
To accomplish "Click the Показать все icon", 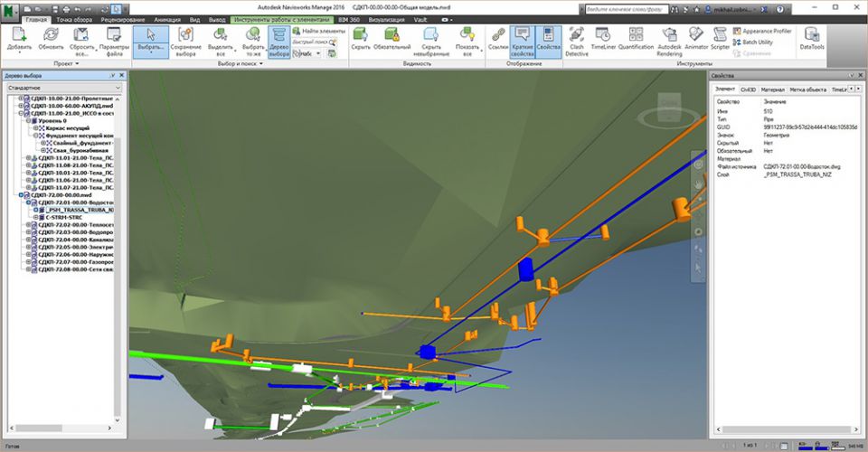I will [467, 35].
